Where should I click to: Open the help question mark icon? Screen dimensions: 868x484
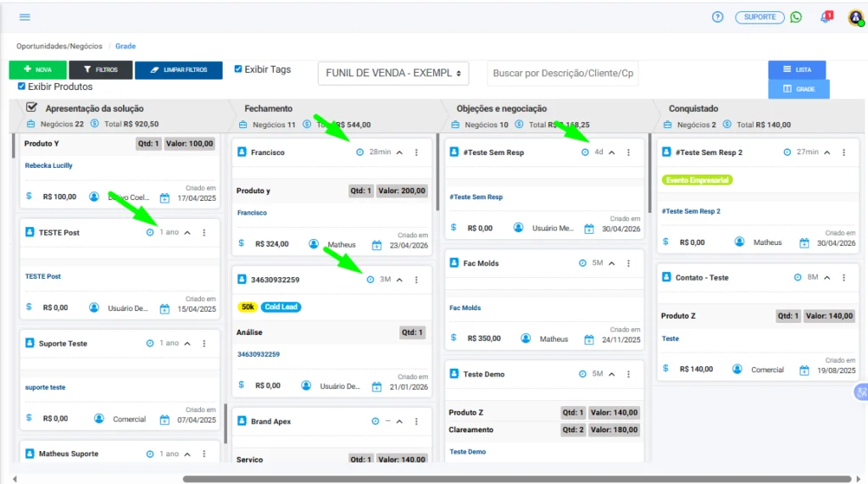717,17
